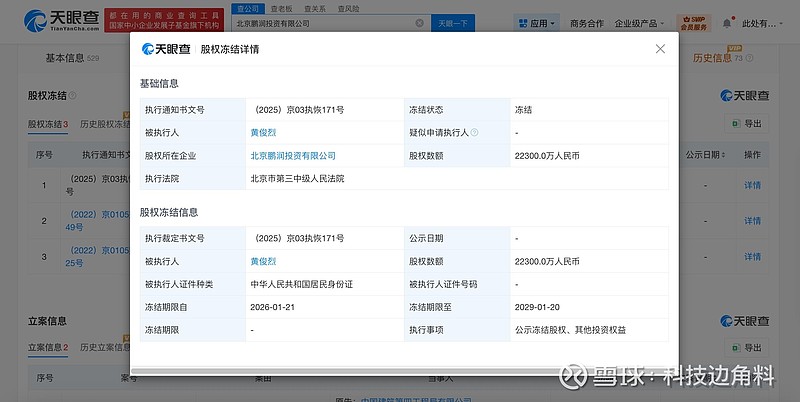Click the company search input field
The height and width of the screenshot is (402, 800).
(330, 22)
